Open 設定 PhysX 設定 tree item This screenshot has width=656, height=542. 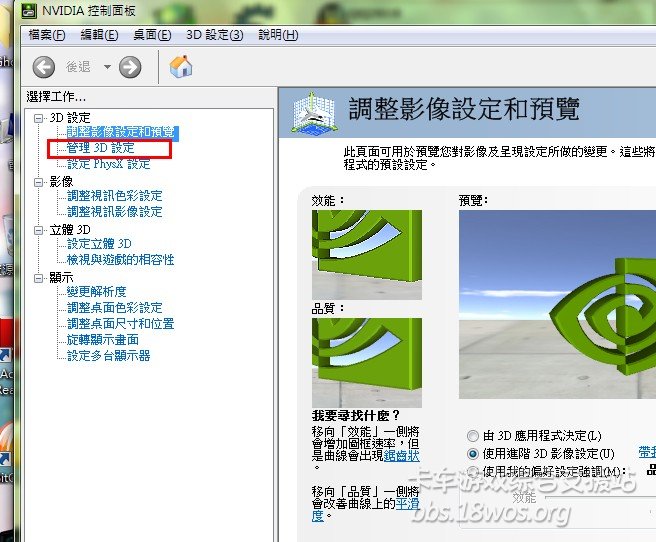click(108, 164)
